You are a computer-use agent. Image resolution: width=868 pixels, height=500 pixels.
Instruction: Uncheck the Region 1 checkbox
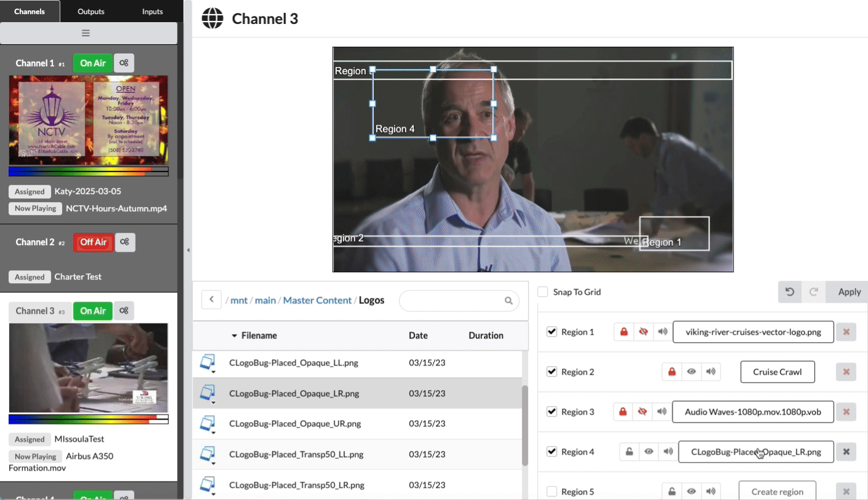tap(552, 332)
